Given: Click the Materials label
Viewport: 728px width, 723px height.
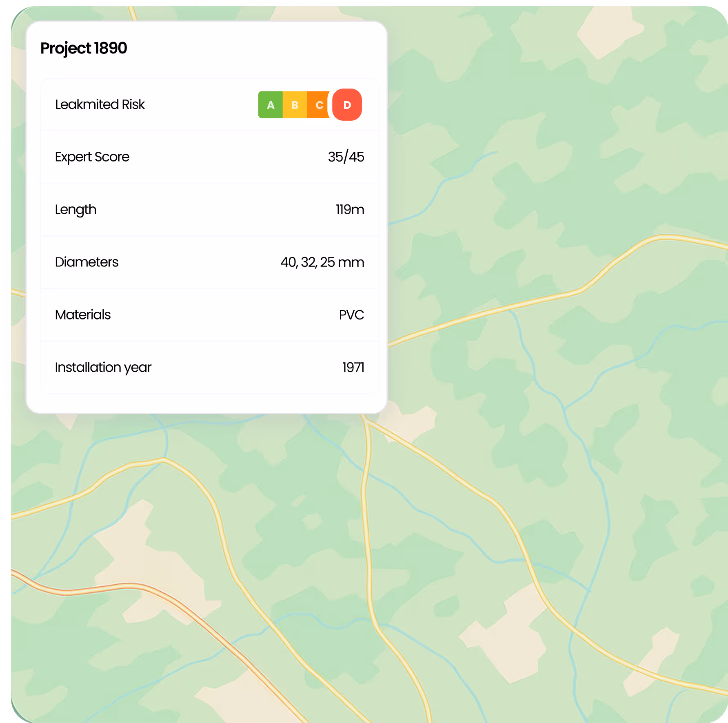Looking at the screenshot, I should (83, 315).
